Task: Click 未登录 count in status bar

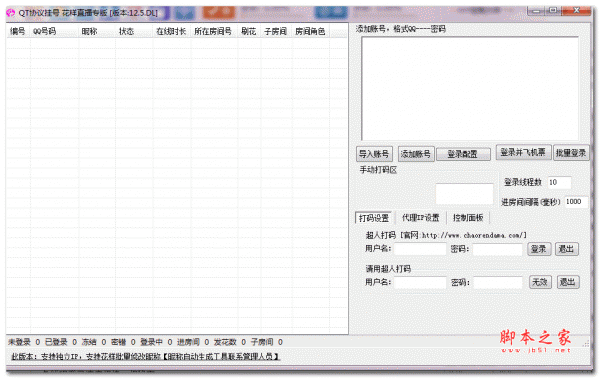Action: point(24,342)
